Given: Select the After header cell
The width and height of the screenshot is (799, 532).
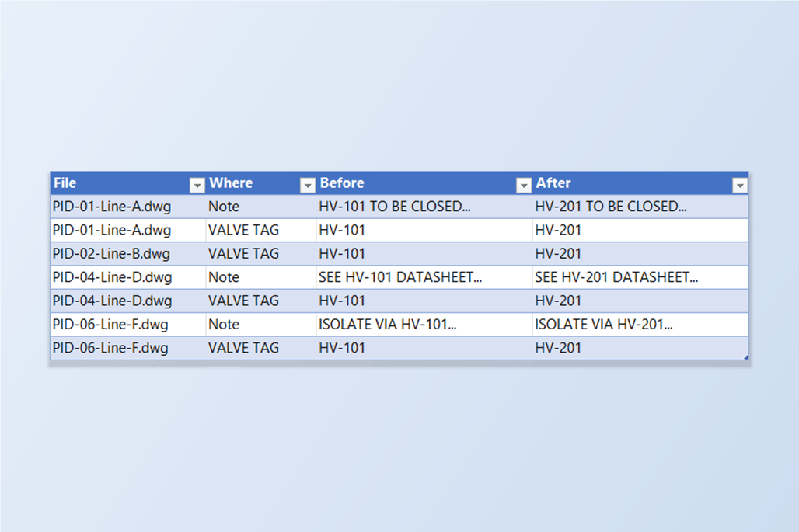Looking at the screenshot, I should click(x=640, y=183).
